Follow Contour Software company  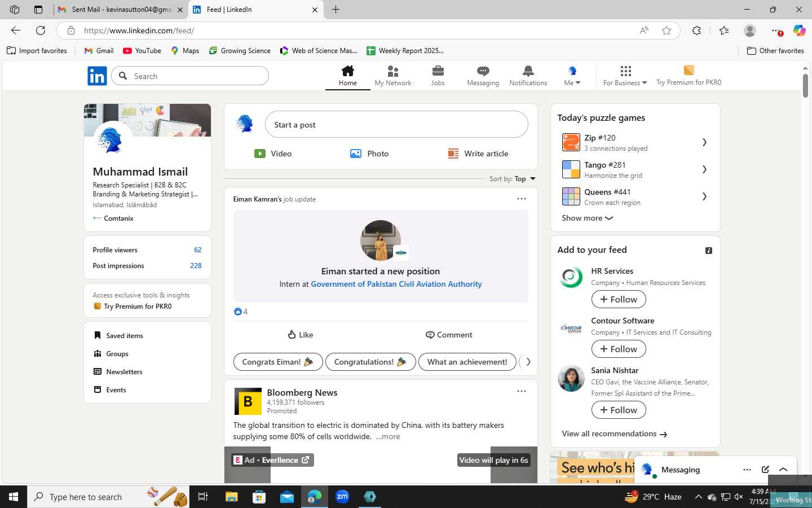pos(619,349)
